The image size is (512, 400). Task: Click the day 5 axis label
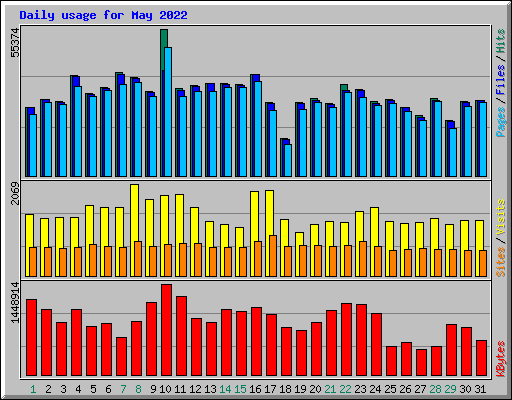tap(93, 389)
